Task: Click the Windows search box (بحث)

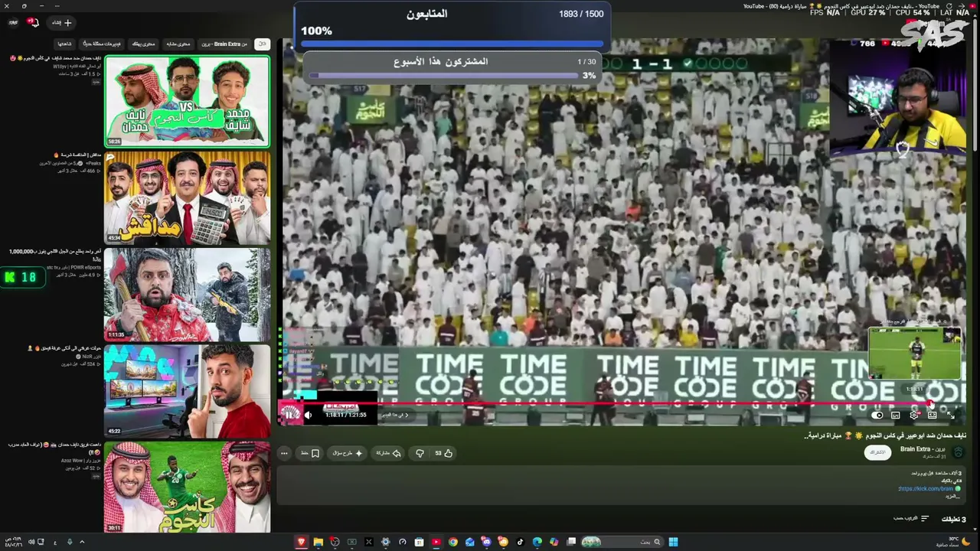Action: (x=622, y=542)
